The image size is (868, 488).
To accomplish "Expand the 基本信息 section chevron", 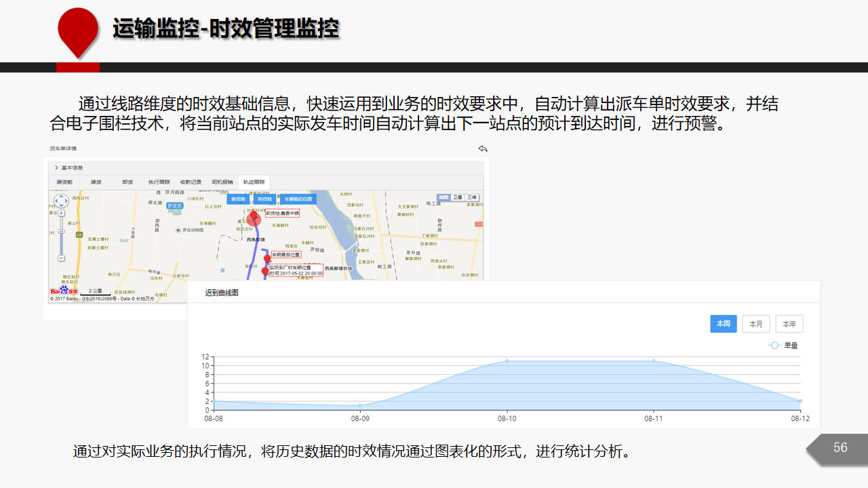I will (56, 167).
